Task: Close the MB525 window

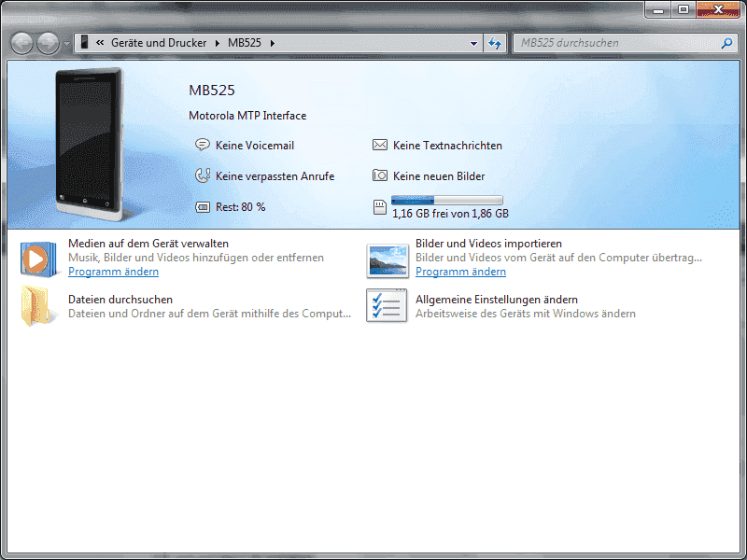Action: pos(718,9)
